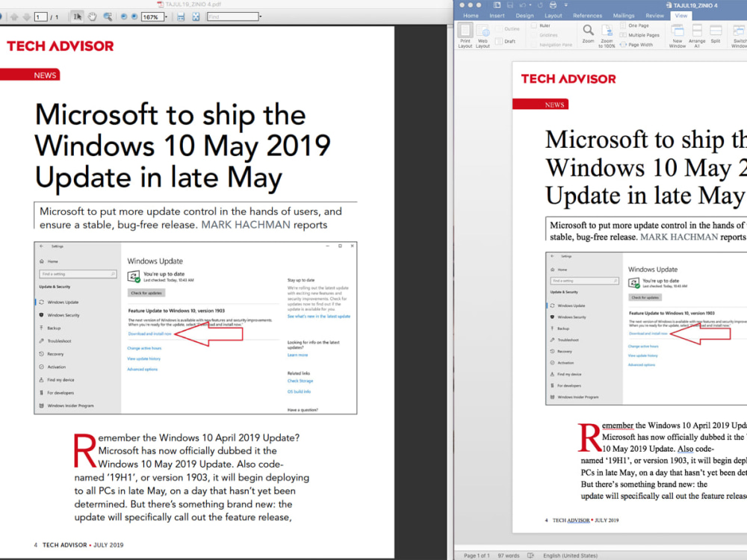The height and width of the screenshot is (560, 747).
Task: Click the Word document icon beside TAJUL19_ZINIO 4 title
Action: click(x=669, y=5)
